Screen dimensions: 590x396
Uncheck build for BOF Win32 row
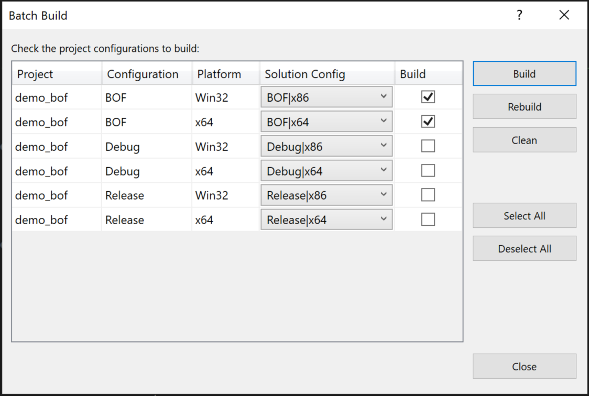(428, 97)
